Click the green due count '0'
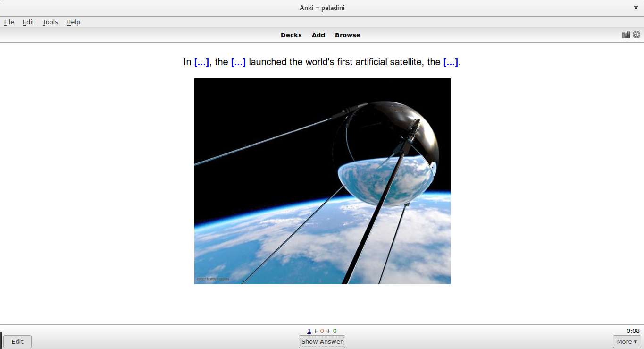The width and height of the screenshot is (644, 349). [335, 331]
